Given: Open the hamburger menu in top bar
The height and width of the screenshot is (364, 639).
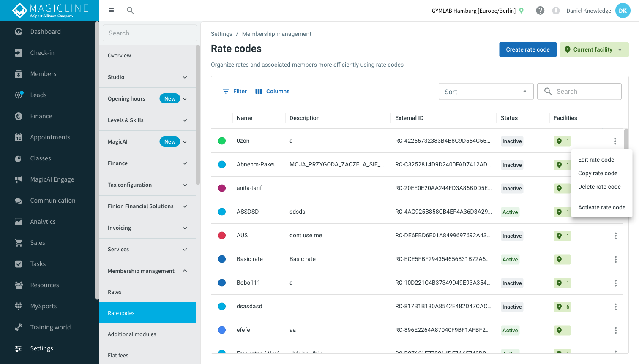Looking at the screenshot, I should [111, 10].
